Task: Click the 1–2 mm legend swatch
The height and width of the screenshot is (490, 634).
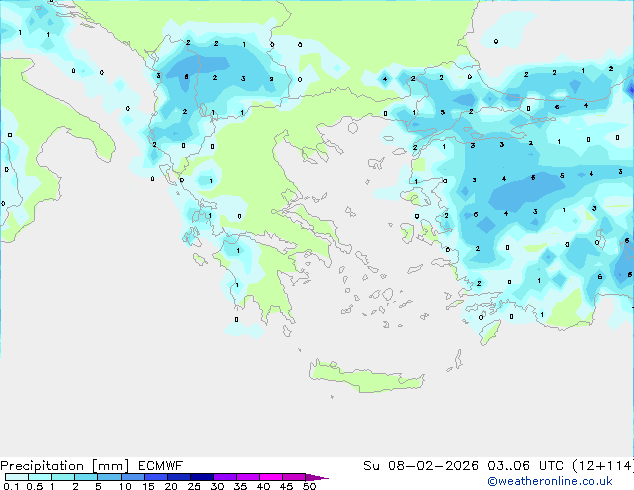Action: click(63, 477)
